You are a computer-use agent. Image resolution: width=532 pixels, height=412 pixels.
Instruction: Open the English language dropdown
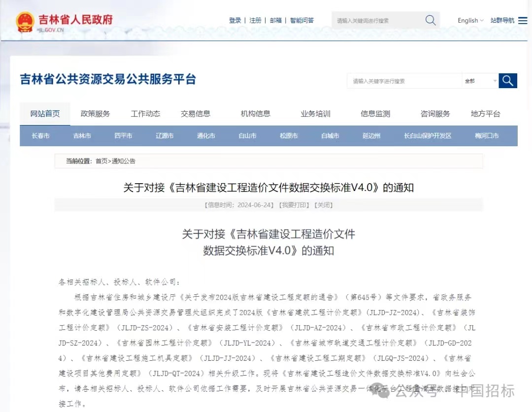point(470,20)
